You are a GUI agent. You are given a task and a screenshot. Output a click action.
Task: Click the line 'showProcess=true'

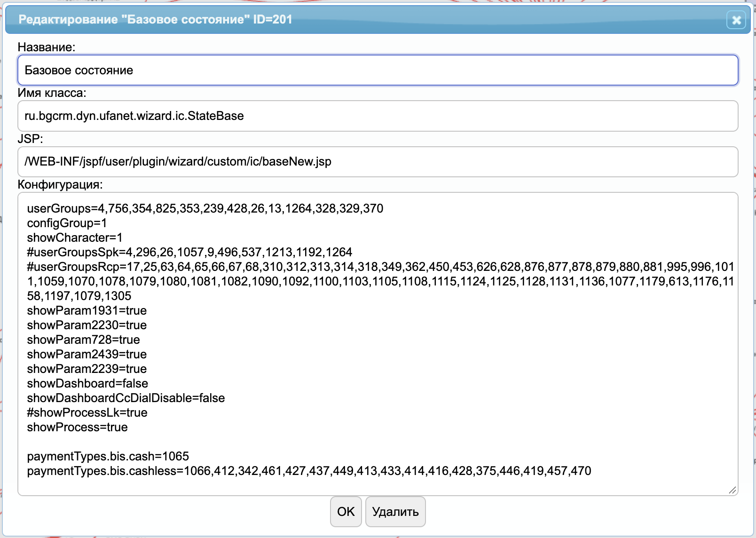coord(78,427)
